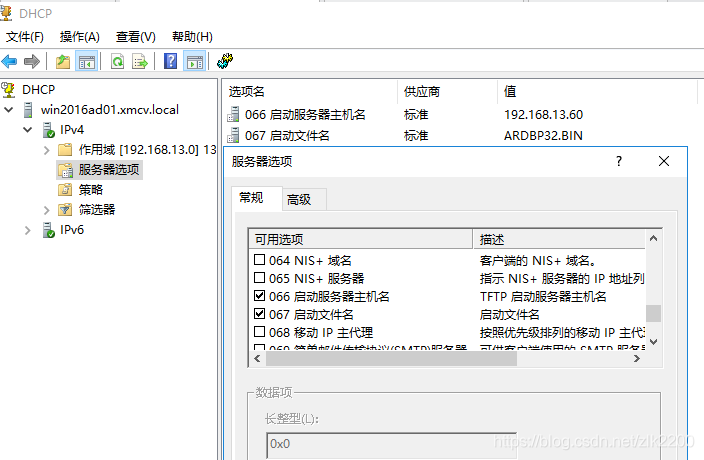Click the 供应商 column header
Image resolution: width=704 pixels, height=460 pixels.
pos(448,92)
